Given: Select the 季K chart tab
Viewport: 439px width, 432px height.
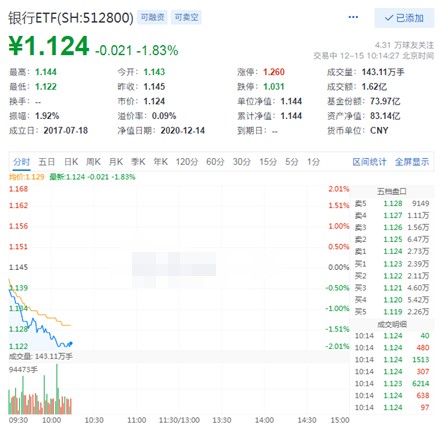Looking at the screenshot, I should 138,162.
